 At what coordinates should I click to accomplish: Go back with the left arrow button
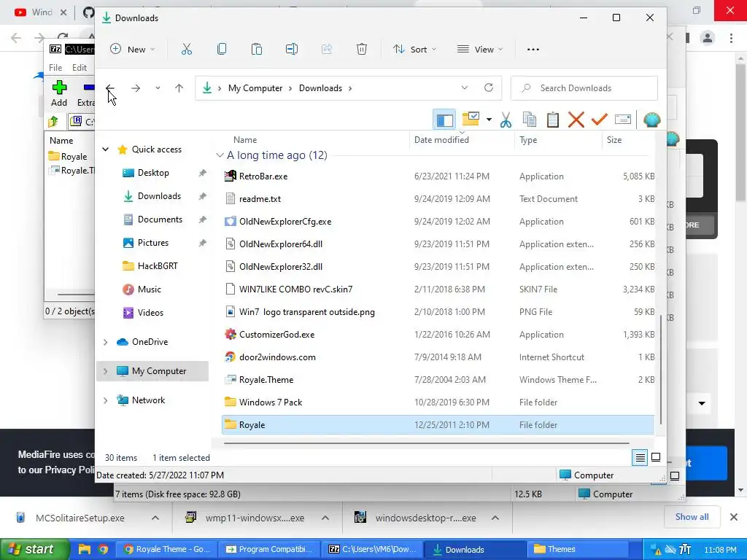click(x=110, y=88)
